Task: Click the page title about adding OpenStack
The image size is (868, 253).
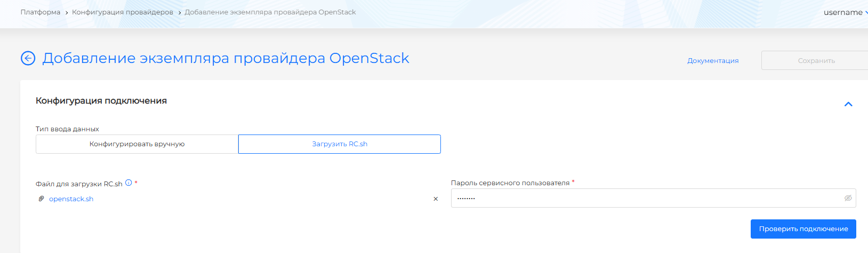Action: pos(226,58)
